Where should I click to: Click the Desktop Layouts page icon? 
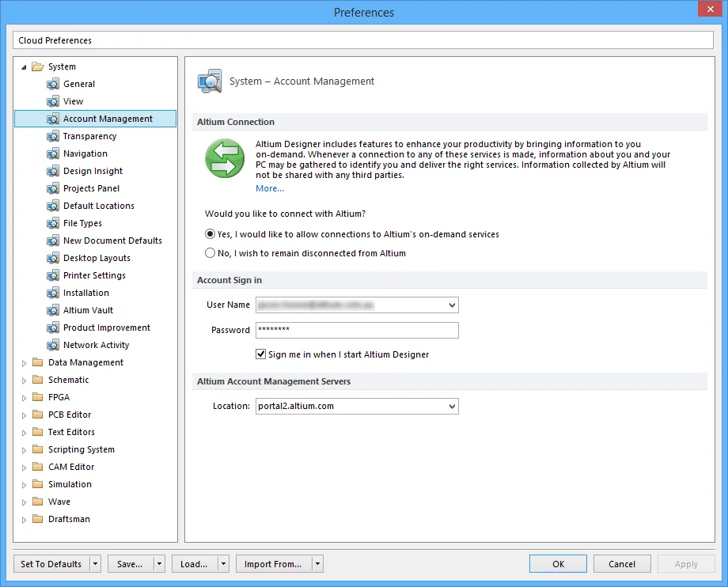pyautogui.click(x=53, y=258)
